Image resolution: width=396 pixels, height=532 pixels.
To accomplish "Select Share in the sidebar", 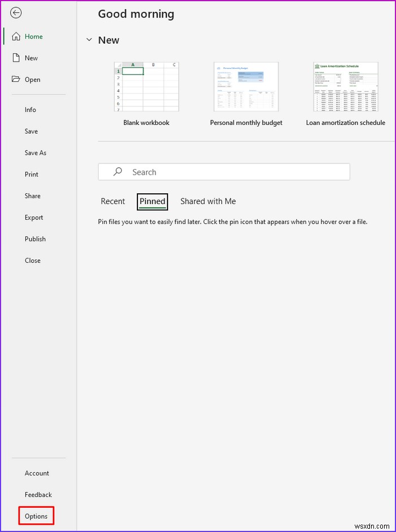I will [33, 196].
